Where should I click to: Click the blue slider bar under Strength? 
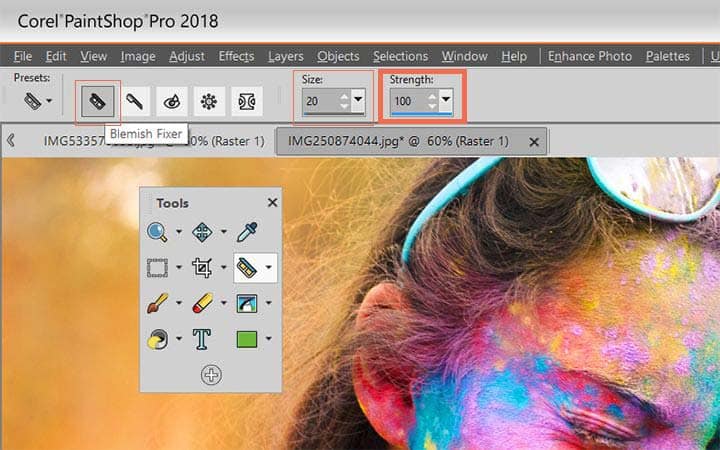coord(422,113)
